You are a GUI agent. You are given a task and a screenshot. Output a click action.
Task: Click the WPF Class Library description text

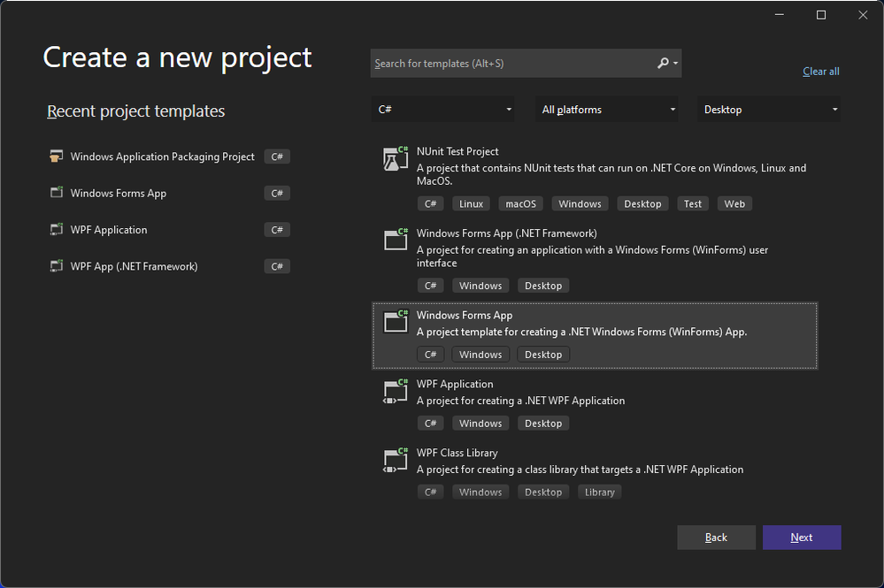point(580,470)
